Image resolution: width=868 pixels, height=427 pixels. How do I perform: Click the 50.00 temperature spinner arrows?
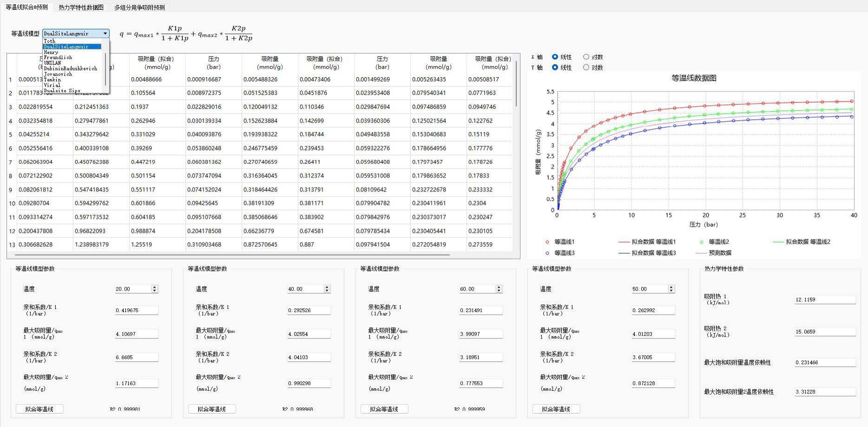coord(671,289)
